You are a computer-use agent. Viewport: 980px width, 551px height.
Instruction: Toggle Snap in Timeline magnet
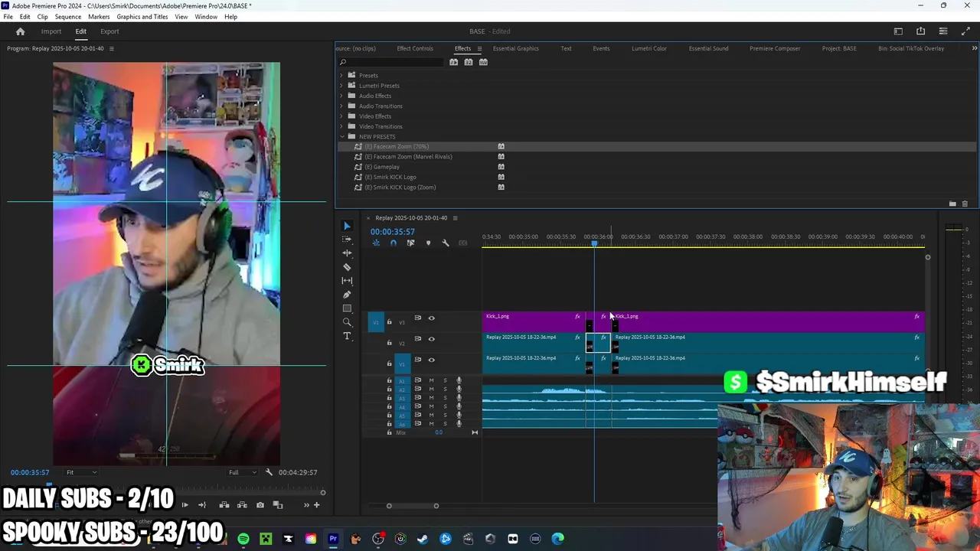click(x=394, y=243)
